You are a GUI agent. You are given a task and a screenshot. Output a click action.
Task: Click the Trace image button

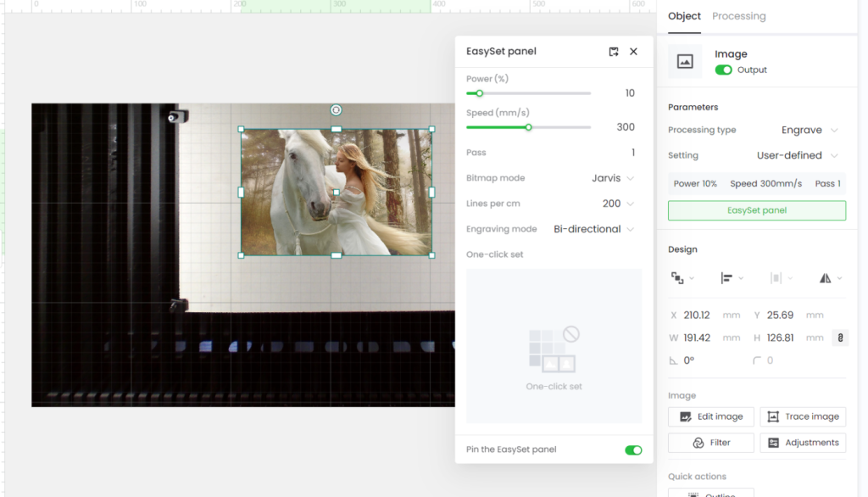click(803, 416)
